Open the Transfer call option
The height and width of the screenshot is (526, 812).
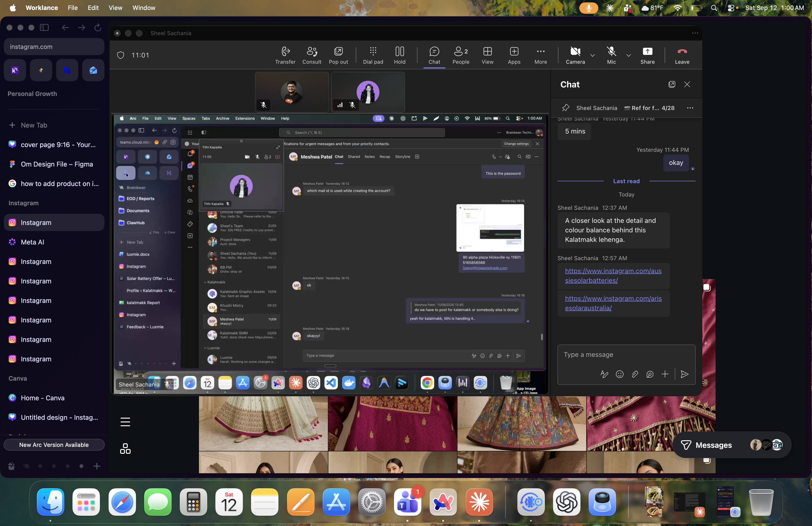click(x=285, y=55)
